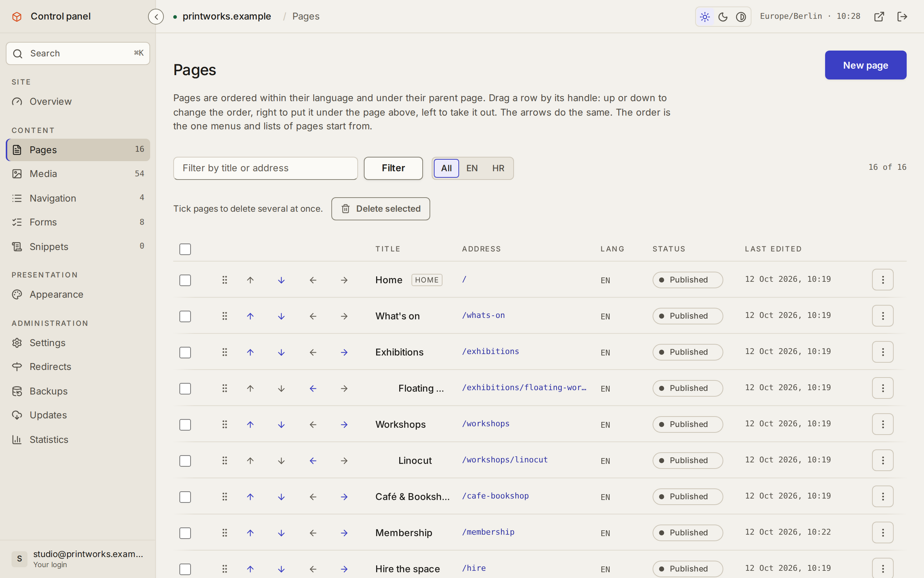Screen dimensions: 924x578
Task: Tick the select-all checkbox in header
Action: [185, 249]
